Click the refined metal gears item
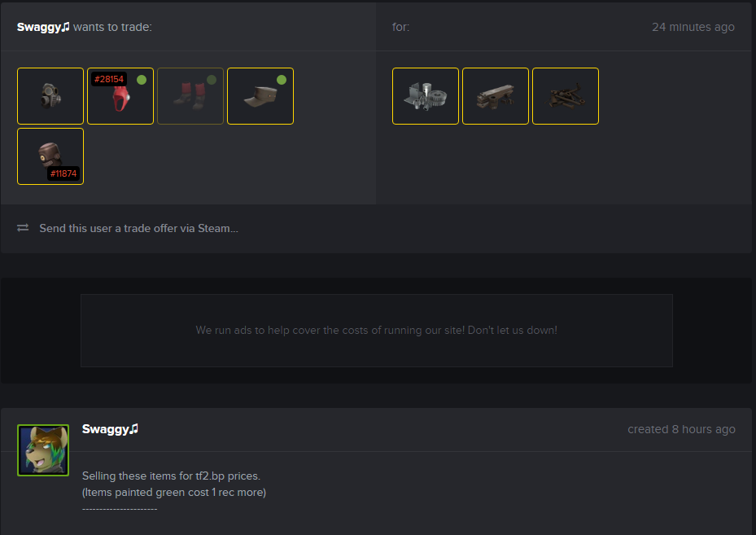Image resolution: width=756 pixels, height=535 pixels. [426, 96]
